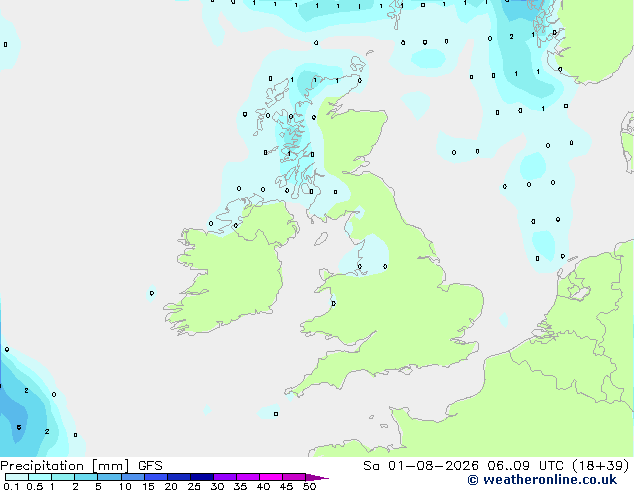The width and height of the screenshot is (634, 490).
Task: Click the "35" legend scale label
Action: (240, 486)
